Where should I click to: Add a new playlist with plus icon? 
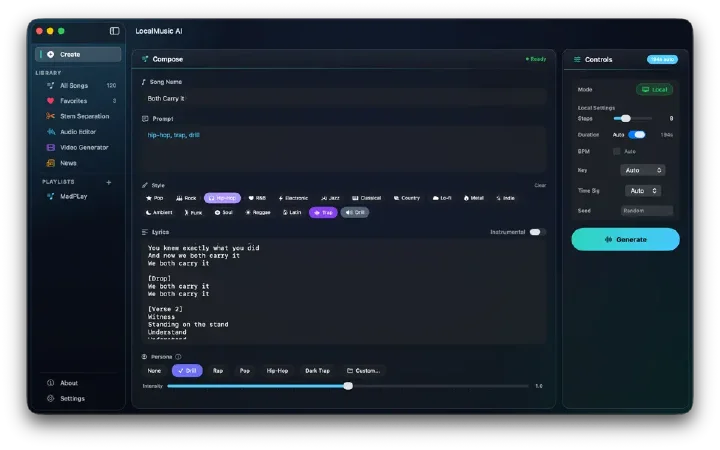coord(109,182)
